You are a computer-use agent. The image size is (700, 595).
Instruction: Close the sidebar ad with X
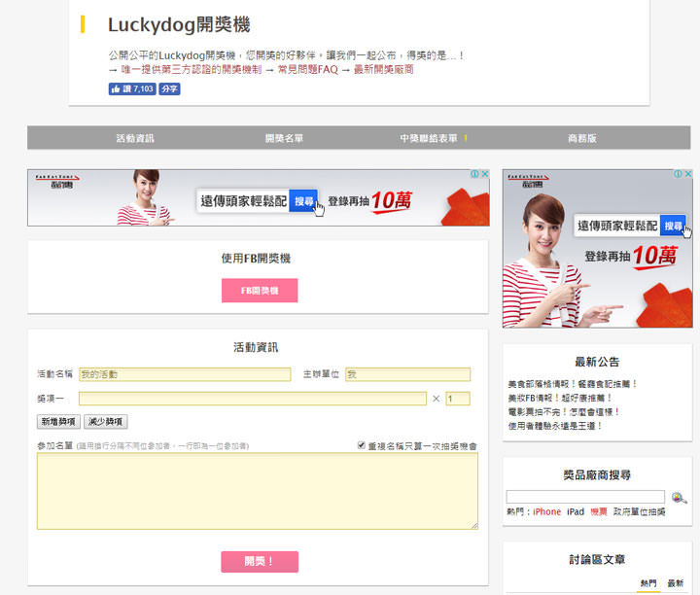[688, 174]
